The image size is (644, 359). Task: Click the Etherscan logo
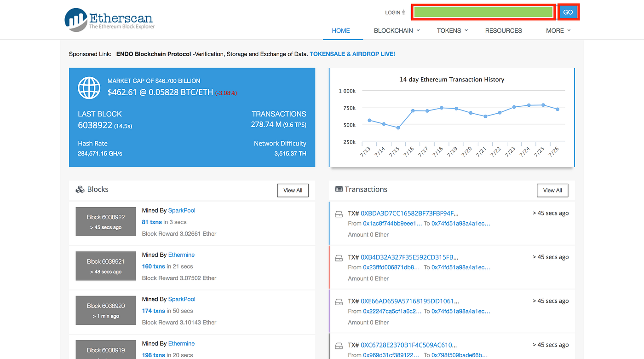tap(109, 20)
